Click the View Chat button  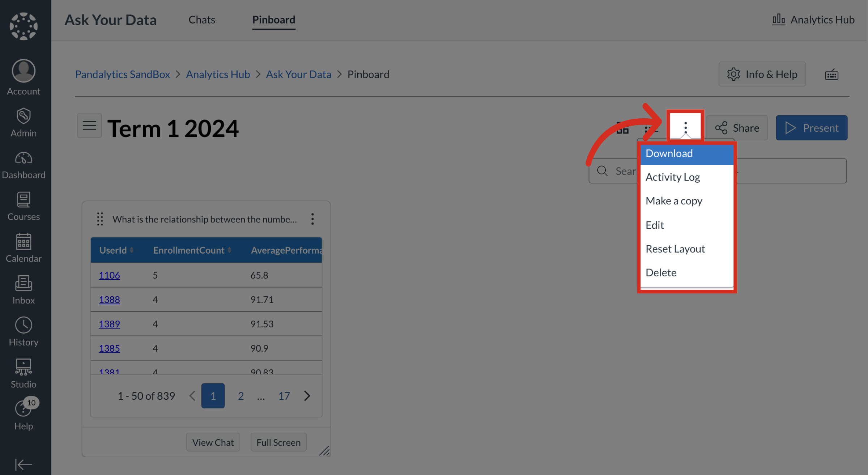tap(213, 442)
